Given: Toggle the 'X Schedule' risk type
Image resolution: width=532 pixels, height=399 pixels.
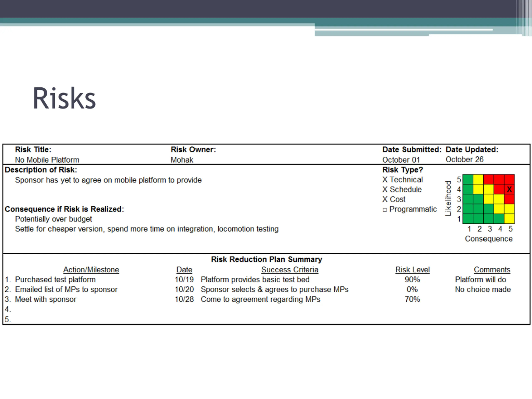Looking at the screenshot, I should tap(402, 190).
